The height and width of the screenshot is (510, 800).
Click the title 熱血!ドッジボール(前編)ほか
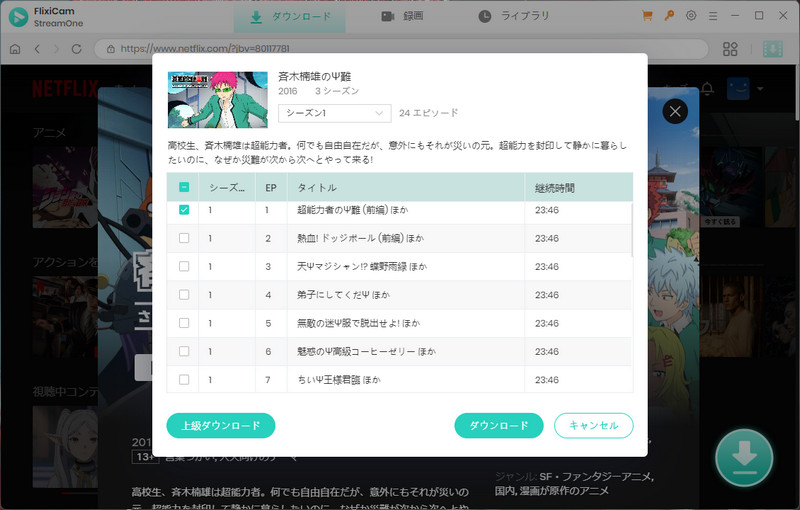pos(360,238)
